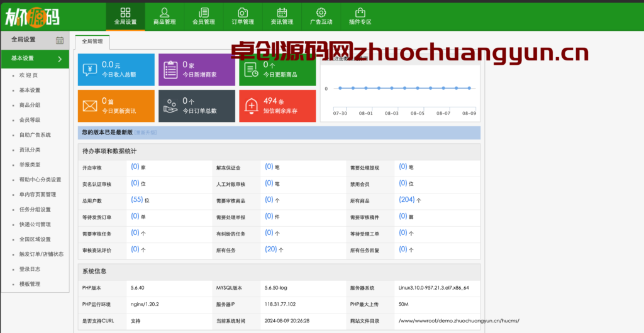Screen dimensions: 644x333
Task: Click the PHP最大上传 value 50M
Action: (x=404, y=304)
